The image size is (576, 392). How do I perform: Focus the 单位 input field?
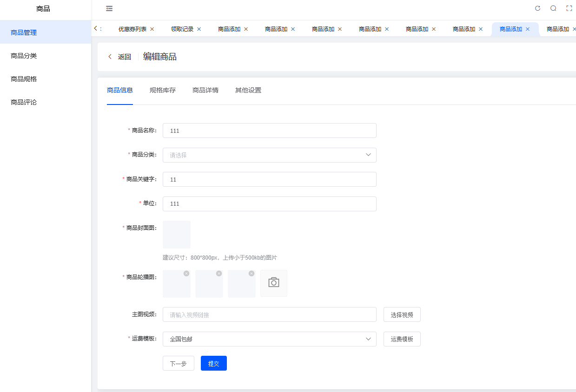(x=270, y=204)
